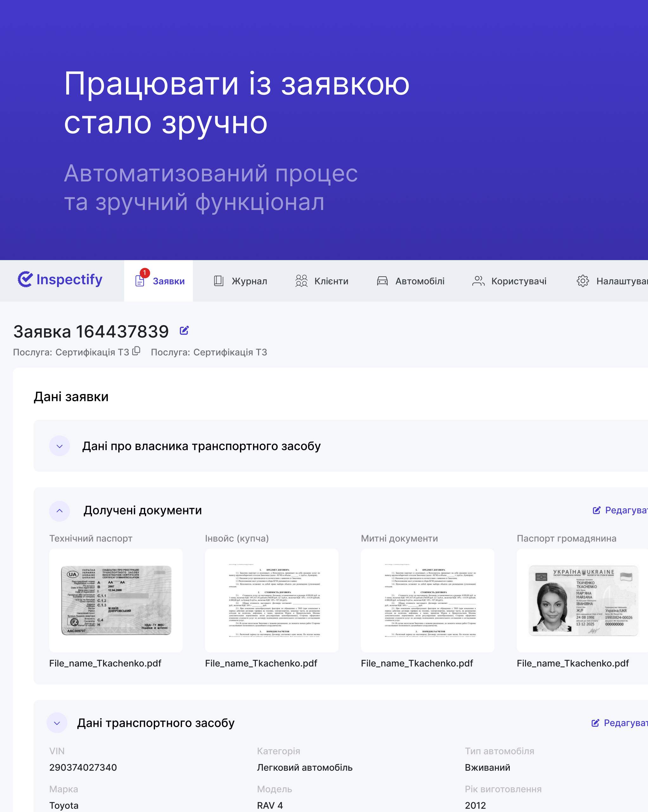
Task: Click the Журнал book icon
Action: [219, 281]
